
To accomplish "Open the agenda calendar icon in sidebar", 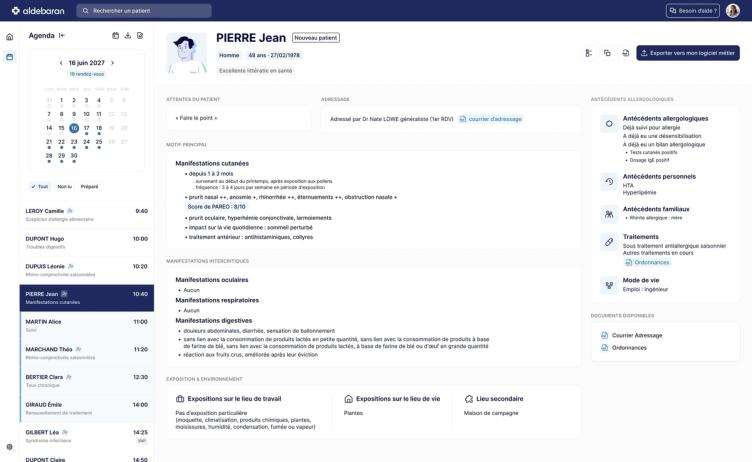I will [10, 57].
